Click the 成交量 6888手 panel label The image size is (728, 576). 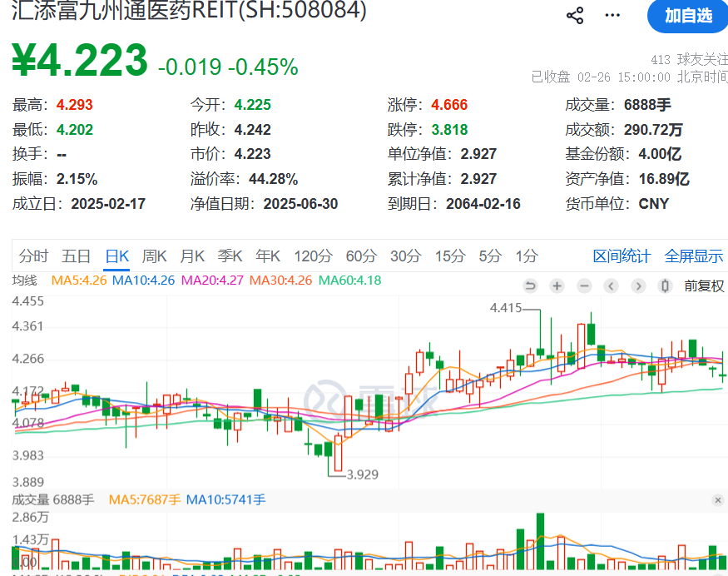pos(53,499)
